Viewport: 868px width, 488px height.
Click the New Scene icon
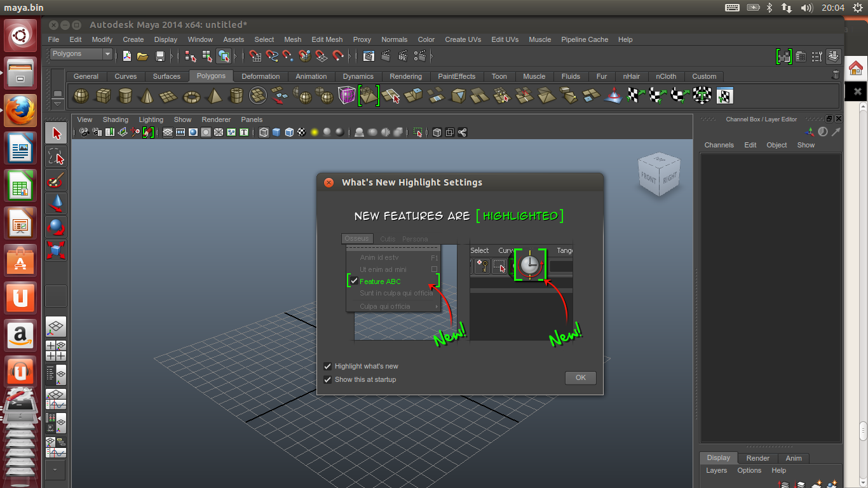(x=127, y=56)
